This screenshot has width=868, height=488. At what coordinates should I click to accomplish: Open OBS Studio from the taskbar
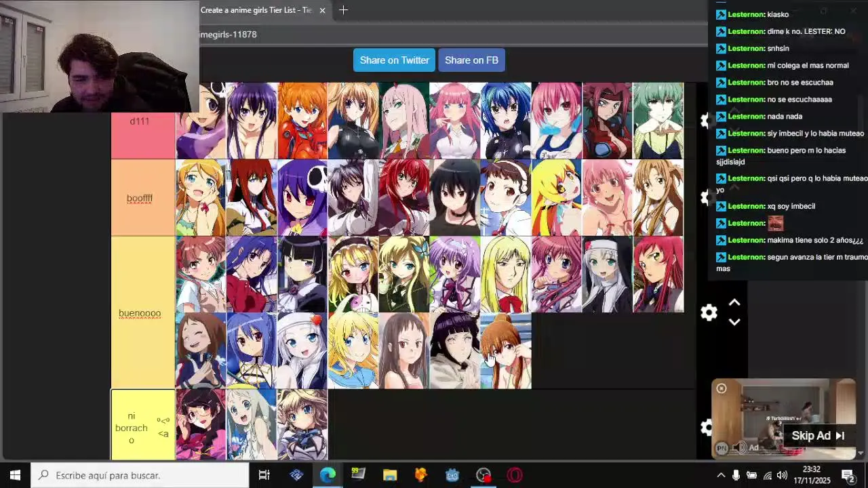point(484,475)
